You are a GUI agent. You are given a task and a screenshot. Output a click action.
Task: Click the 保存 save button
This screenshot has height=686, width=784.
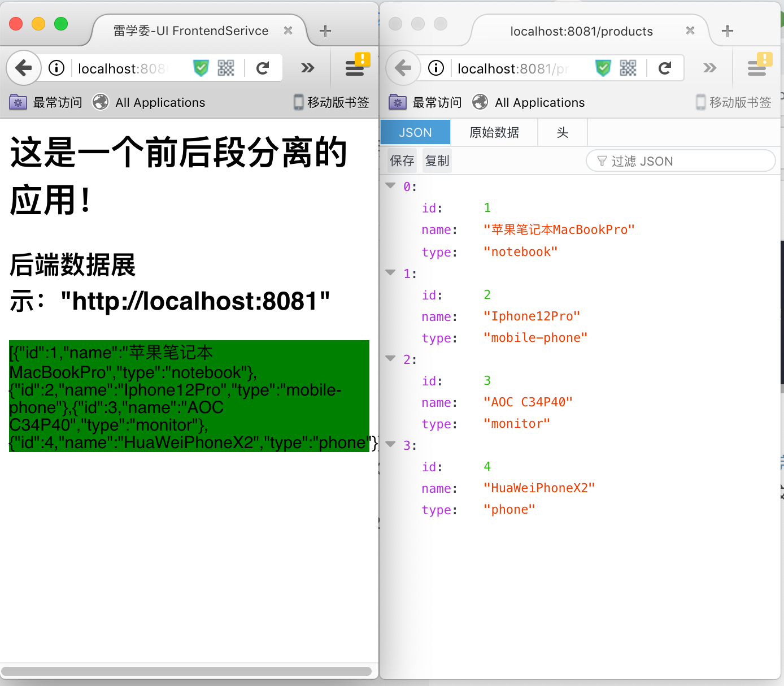402,160
